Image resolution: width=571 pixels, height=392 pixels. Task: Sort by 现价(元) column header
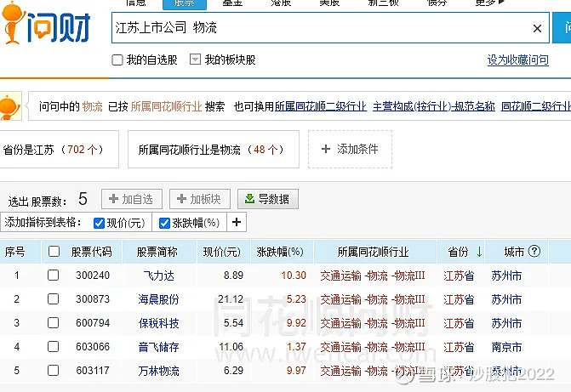point(222,252)
